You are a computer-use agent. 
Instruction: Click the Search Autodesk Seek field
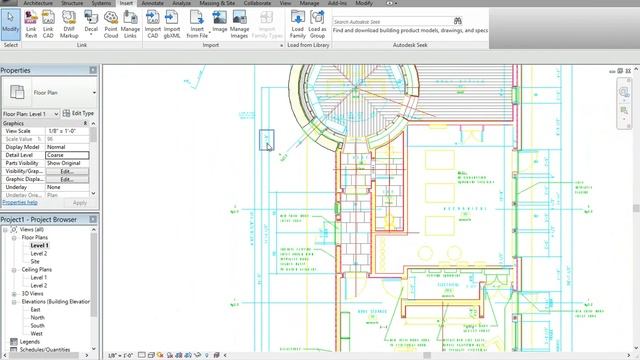coord(393,21)
